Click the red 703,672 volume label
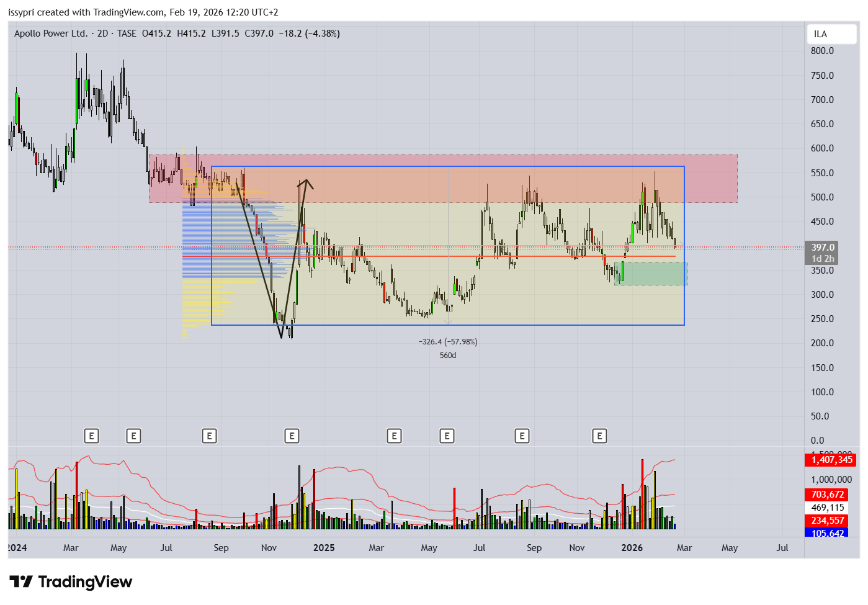Image resolution: width=868 pixels, height=605 pixels. coord(827,495)
